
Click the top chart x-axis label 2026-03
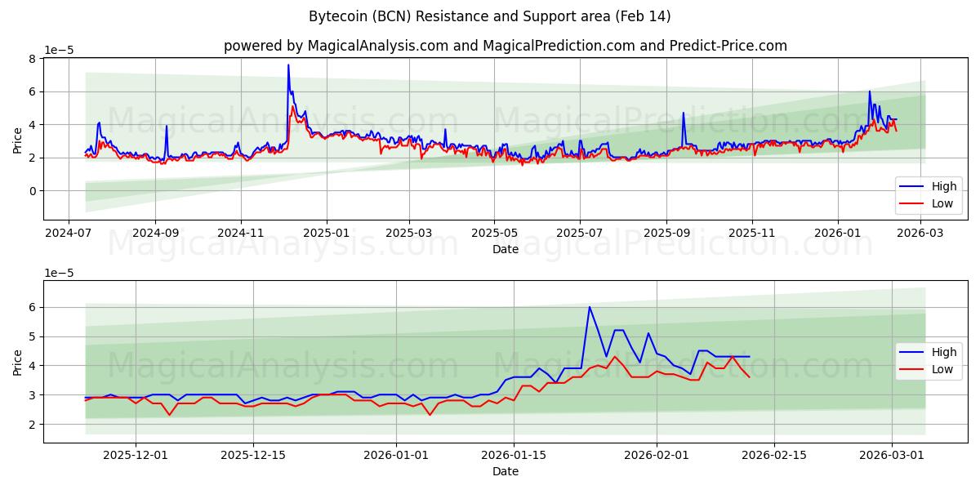(x=921, y=234)
